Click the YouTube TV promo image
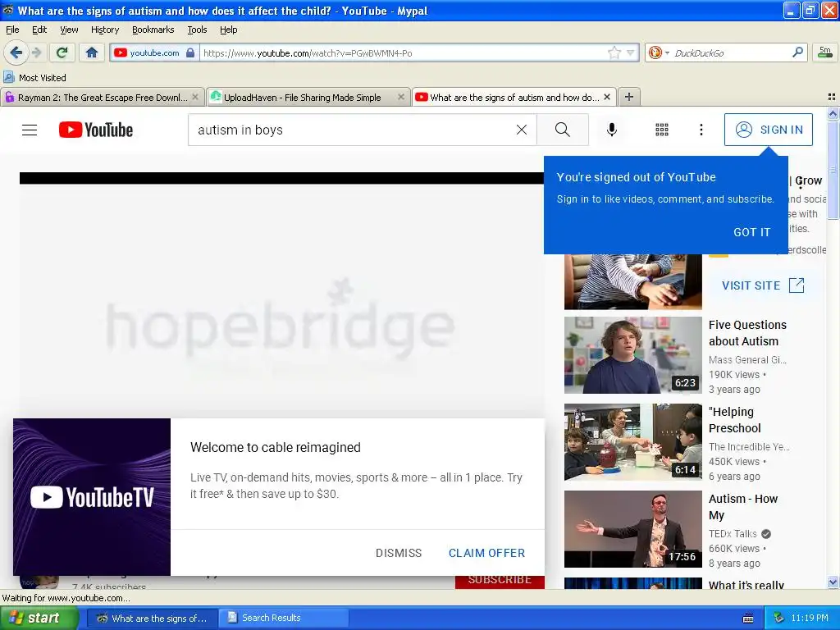This screenshot has height=630, width=840. click(92, 497)
